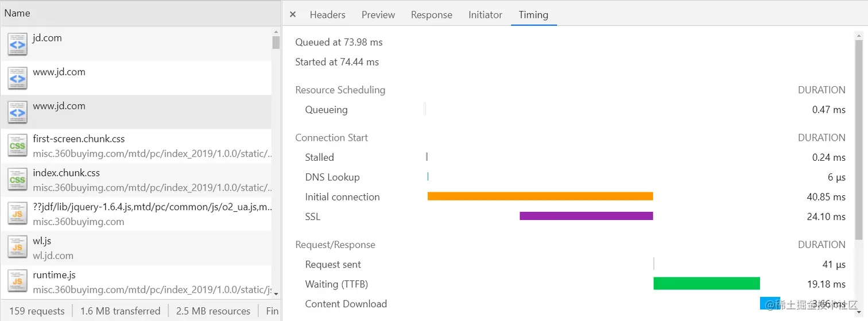Viewport: 868px width, 321px height.
Task: Show the Response tab
Action: (431, 15)
